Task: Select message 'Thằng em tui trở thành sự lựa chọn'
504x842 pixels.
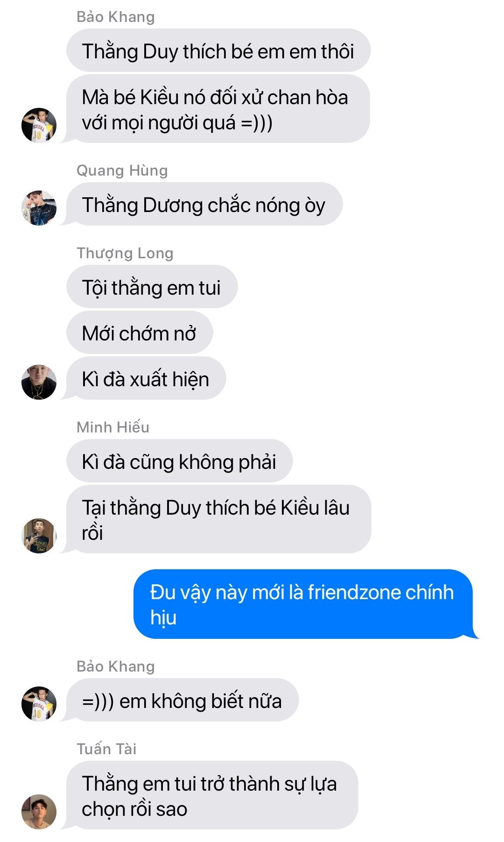Action: pyautogui.click(x=212, y=795)
